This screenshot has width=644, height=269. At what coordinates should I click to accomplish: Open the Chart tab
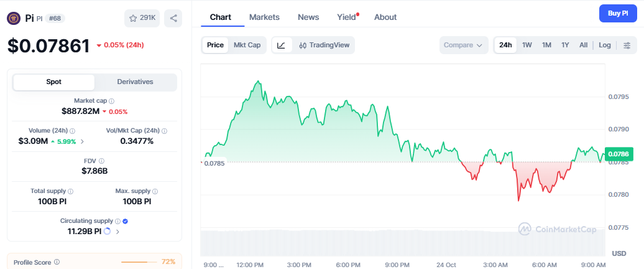[x=221, y=17]
